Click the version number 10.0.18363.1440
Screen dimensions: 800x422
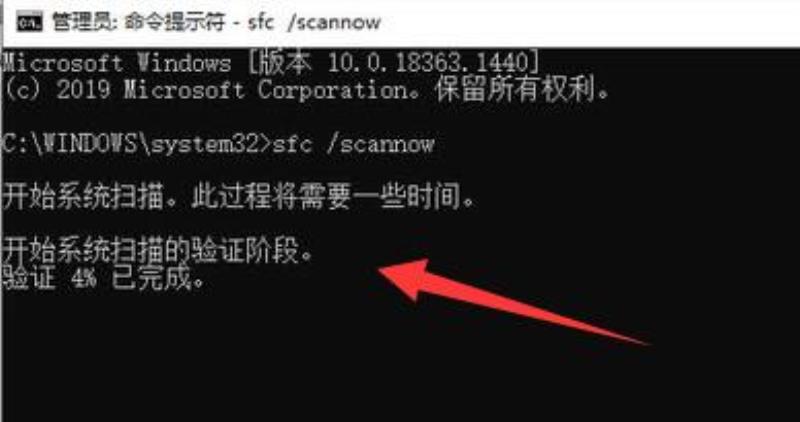click(x=427, y=64)
